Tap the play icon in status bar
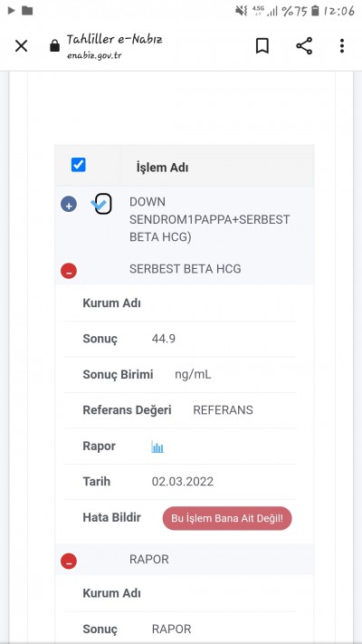The width and height of the screenshot is (362, 644). (12, 11)
